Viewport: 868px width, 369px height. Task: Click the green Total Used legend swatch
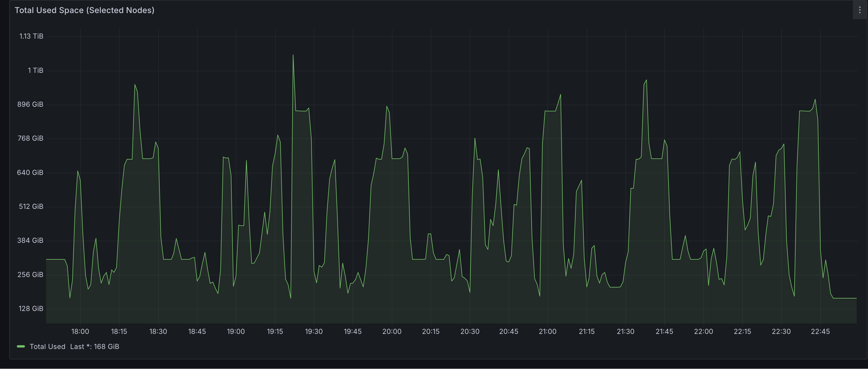21,346
